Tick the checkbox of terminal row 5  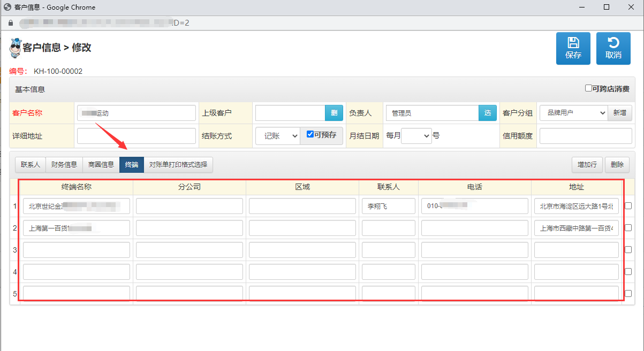(628, 293)
